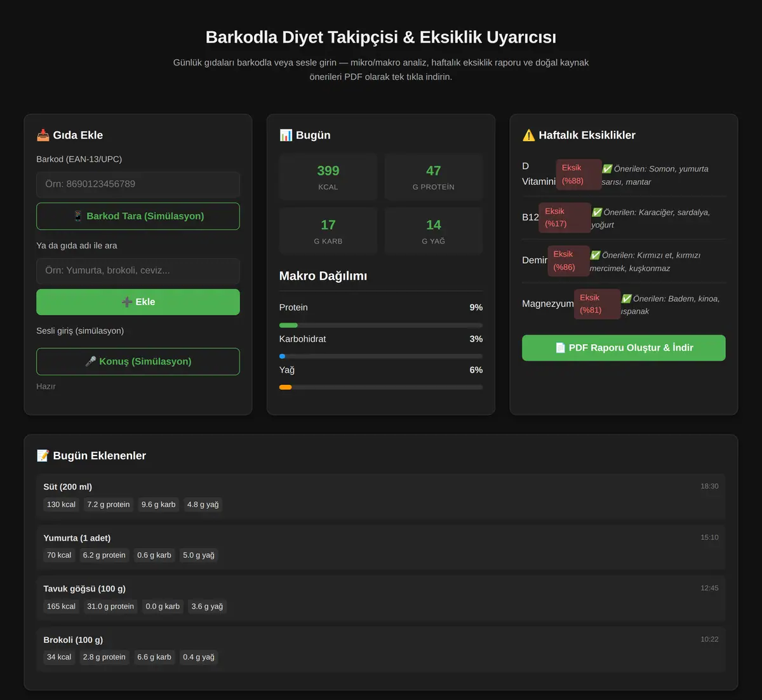This screenshot has width=762, height=700.
Task: Click the 12:45 timestamp
Action: 709,588
